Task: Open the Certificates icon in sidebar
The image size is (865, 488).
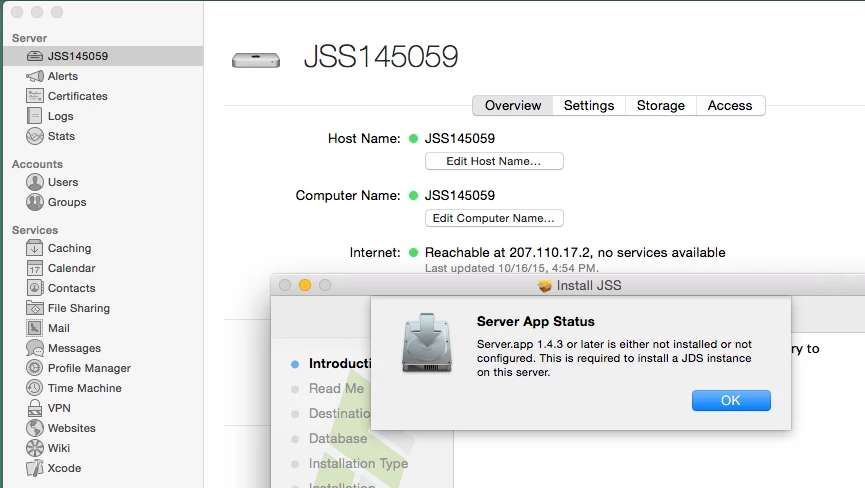Action: (34, 96)
